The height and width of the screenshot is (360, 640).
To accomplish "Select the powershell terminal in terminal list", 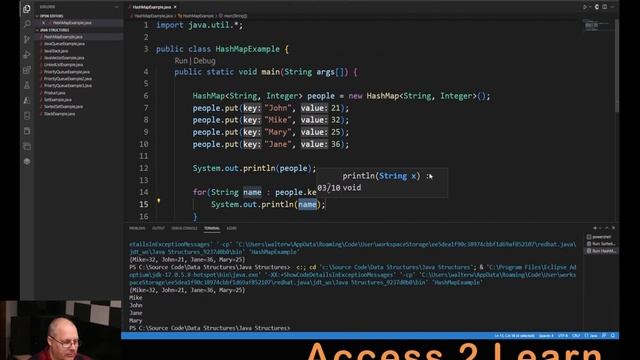I will [601, 237].
